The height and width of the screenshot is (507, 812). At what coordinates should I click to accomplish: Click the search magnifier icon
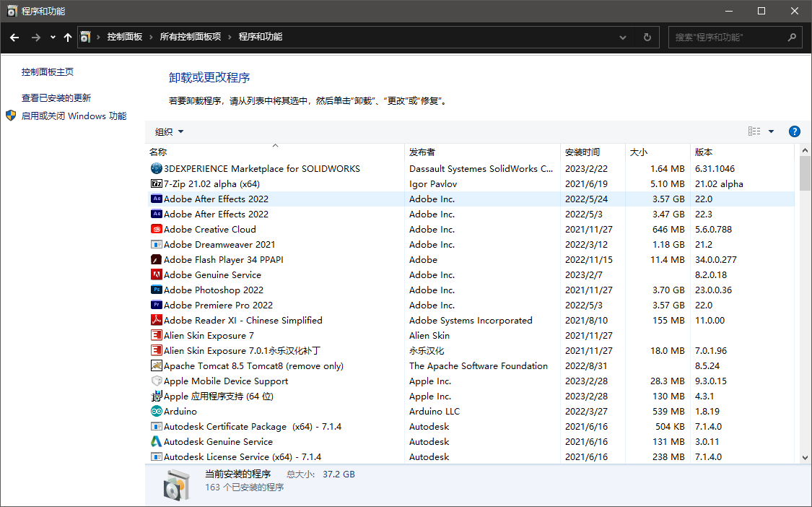pyautogui.click(x=792, y=38)
